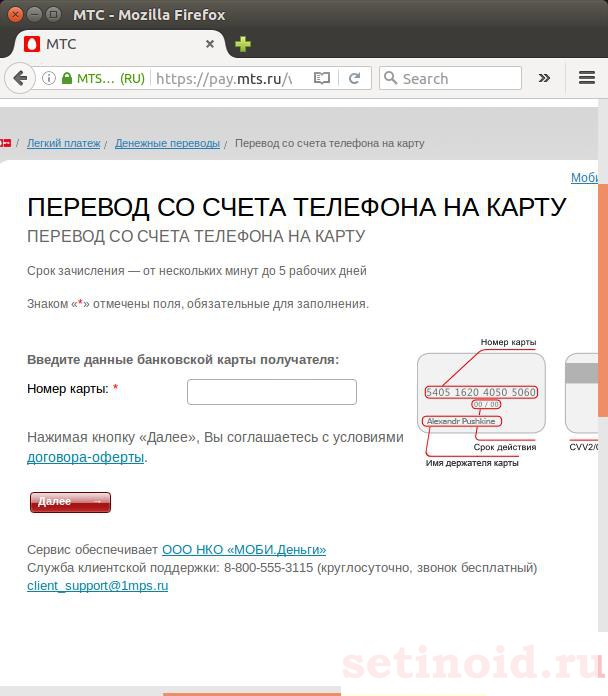Open ООО НКО «МОБИ.Деньги» link
This screenshot has height=696, width=608.
(x=244, y=550)
